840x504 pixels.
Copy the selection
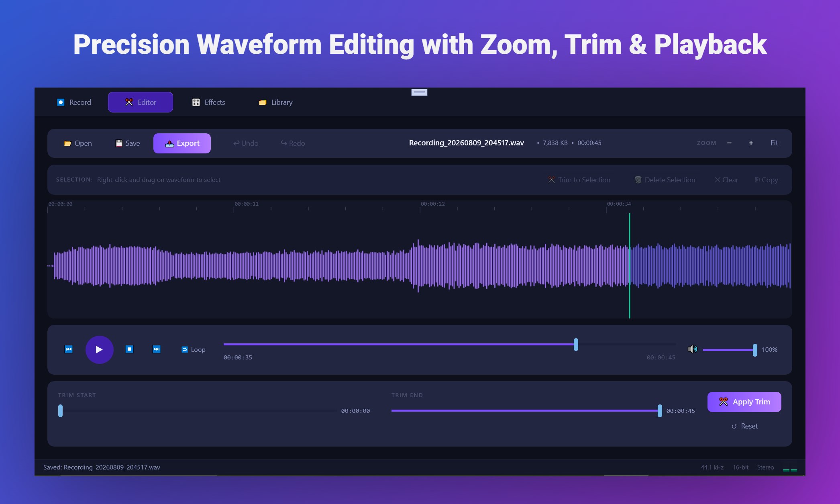(766, 180)
